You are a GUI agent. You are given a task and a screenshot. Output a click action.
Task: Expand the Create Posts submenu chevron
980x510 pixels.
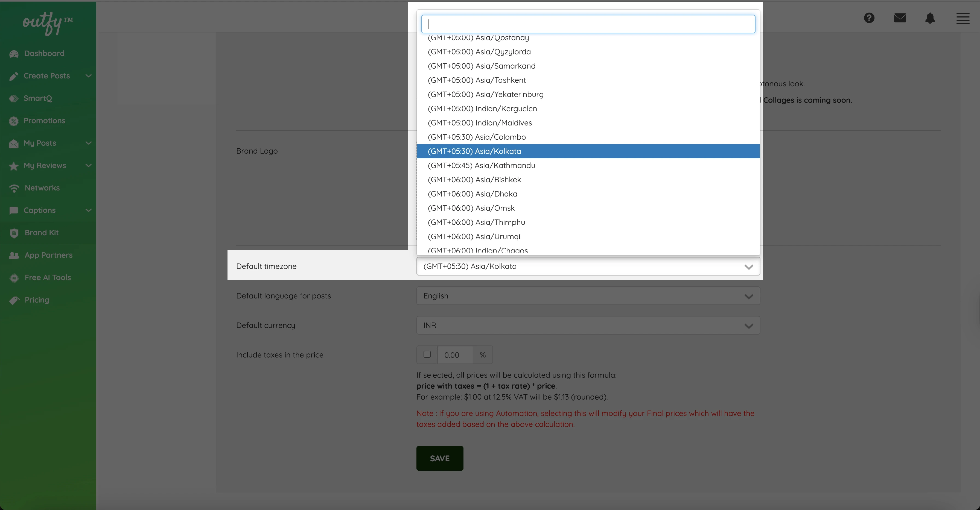point(89,76)
